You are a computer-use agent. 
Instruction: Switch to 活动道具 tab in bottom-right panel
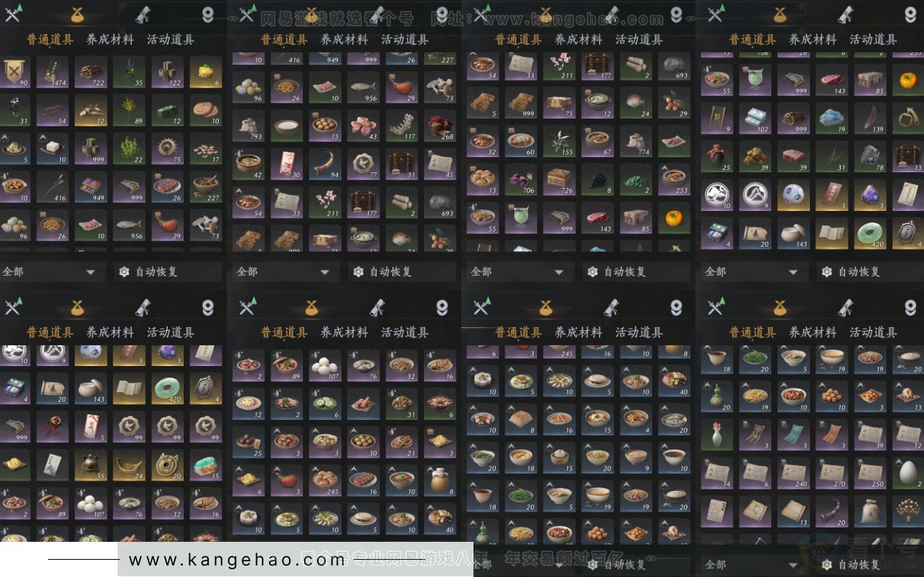point(873,332)
